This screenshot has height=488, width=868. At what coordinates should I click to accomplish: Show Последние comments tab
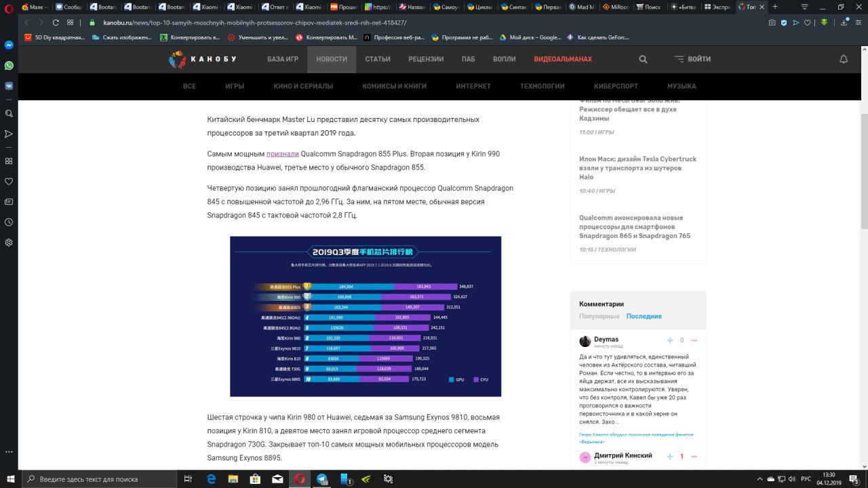(x=644, y=317)
